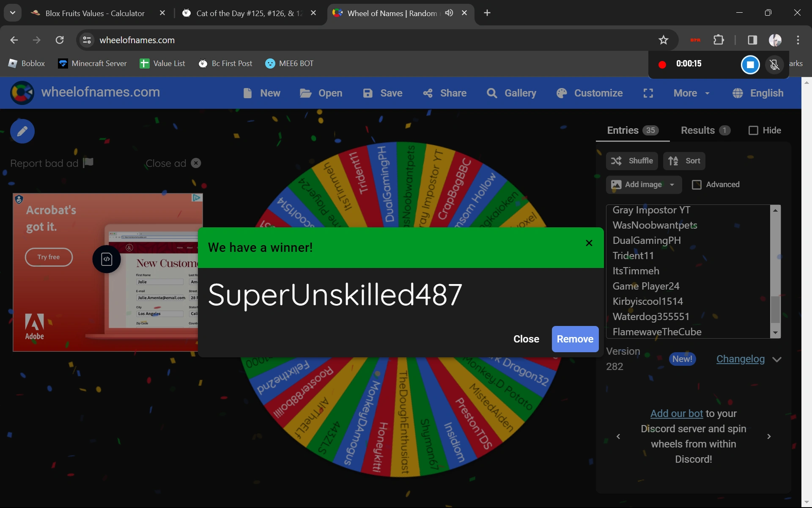Screen dimensions: 812x508
Task: Click the Kirbyiscool1514 entry in the list
Action: 648,301
